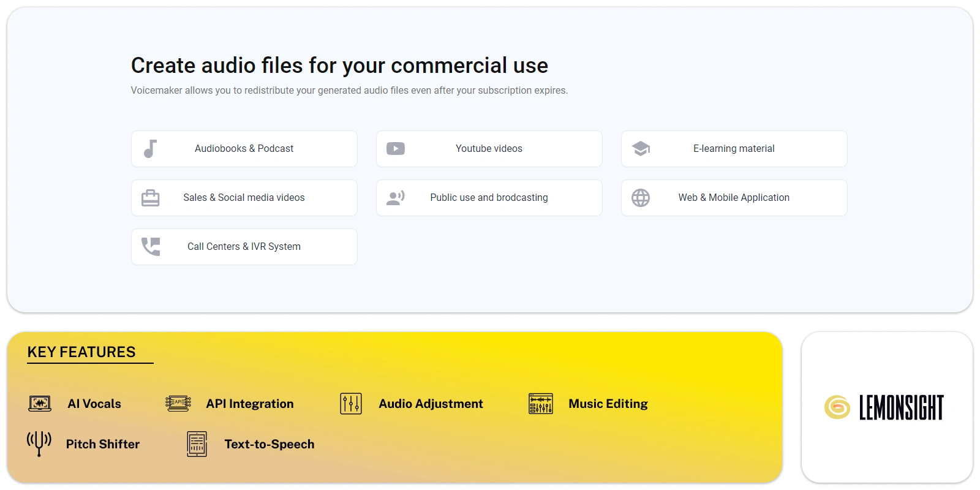Open the Youtube videos label
Screen dimensions: 980x490
(x=489, y=149)
